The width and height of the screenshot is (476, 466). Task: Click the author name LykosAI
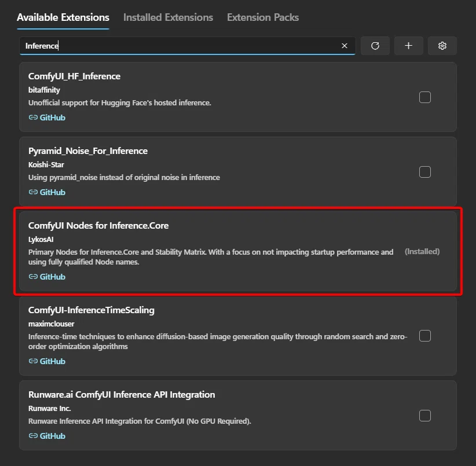[x=41, y=240]
